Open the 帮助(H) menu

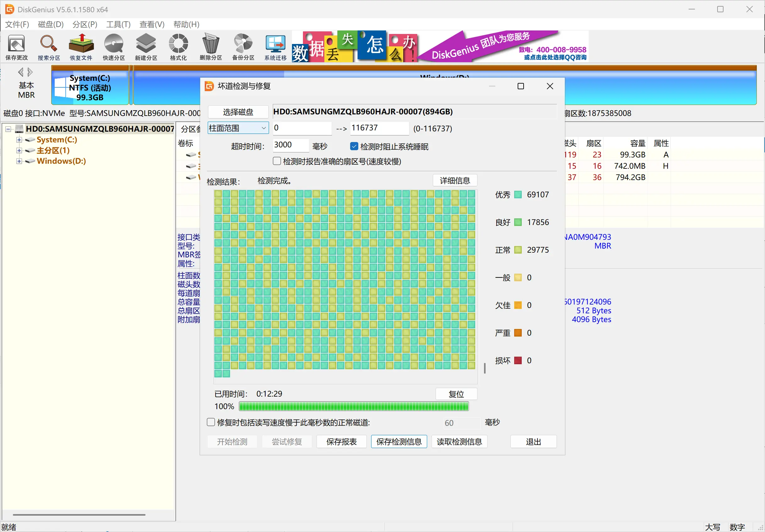tap(186, 24)
